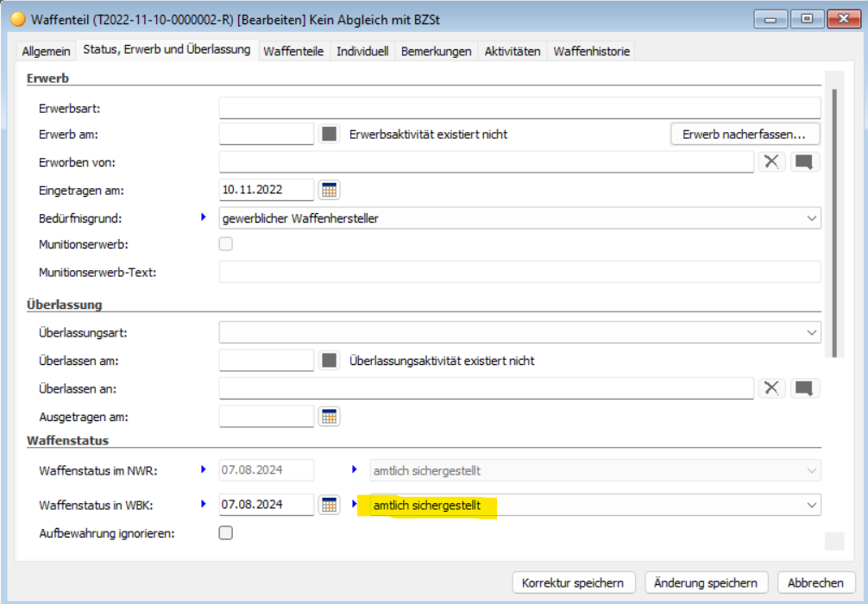Open calendar for Waffenstatus in WBK date

click(x=329, y=505)
